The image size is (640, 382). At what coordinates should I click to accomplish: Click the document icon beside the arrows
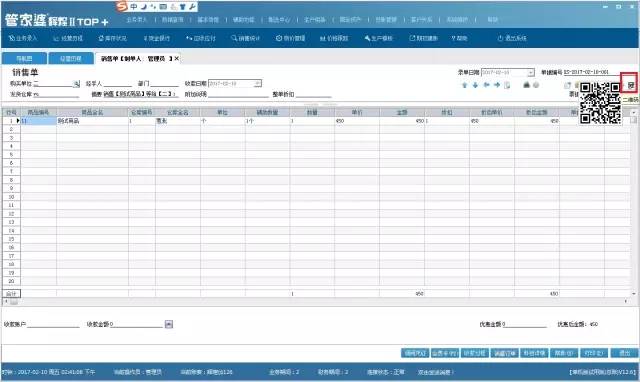(507, 85)
